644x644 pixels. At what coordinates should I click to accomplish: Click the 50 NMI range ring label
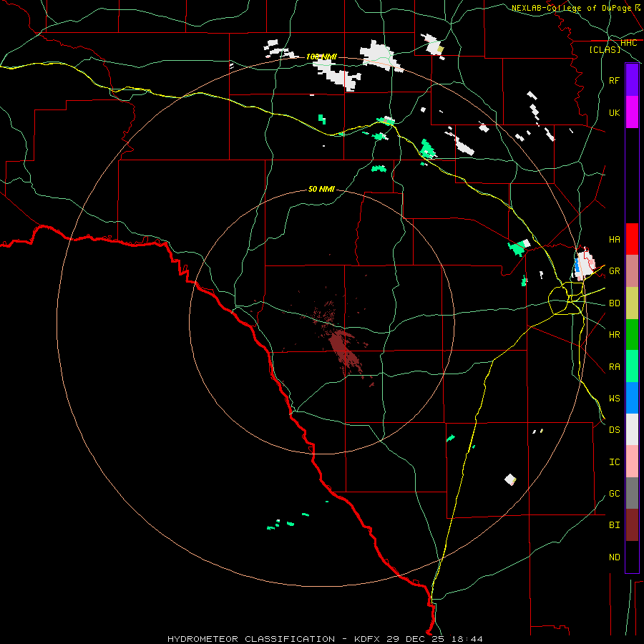point(321,189)
